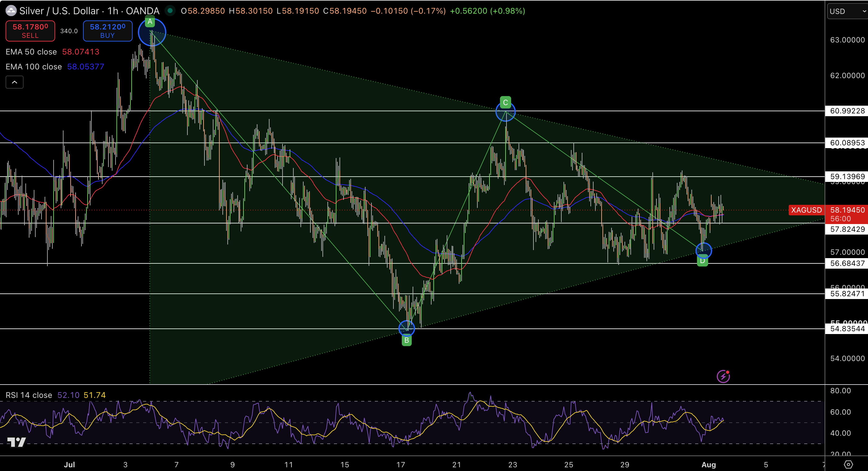Click the EMA 50 value 58.07413
The image size is (868, 471).
click(81, 51)
